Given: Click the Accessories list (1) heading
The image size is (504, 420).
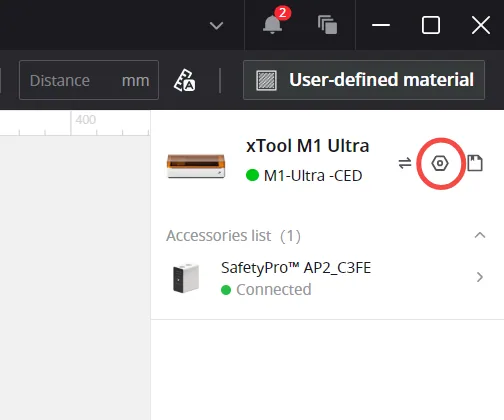Looking at the screenshot, I should point(233,236).
